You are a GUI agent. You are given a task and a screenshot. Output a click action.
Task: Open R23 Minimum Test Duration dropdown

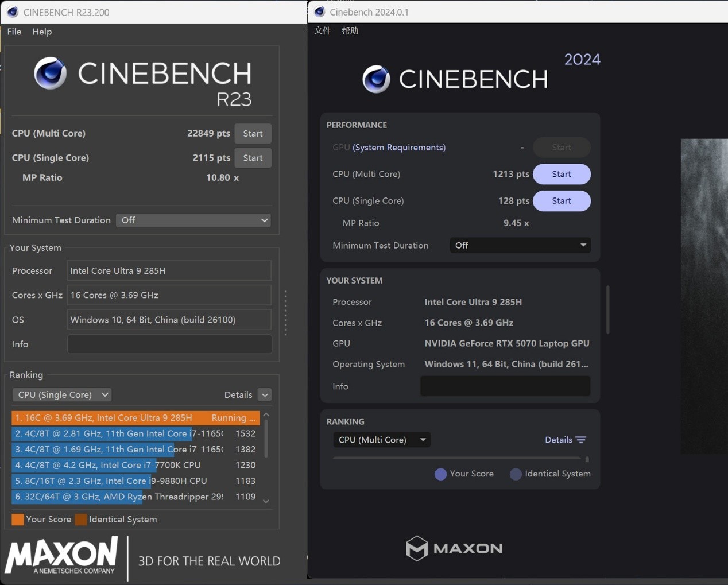pos(193,220)
